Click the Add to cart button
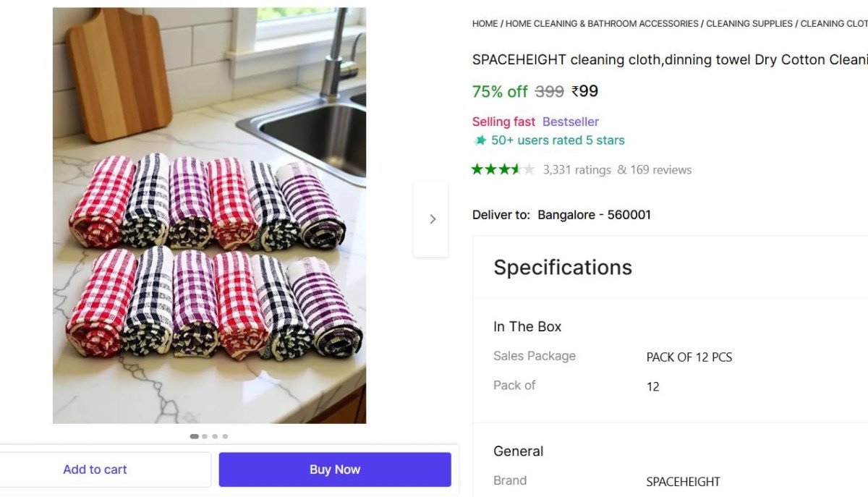The width and height of the screenshot is (868, 497). (95, 469)
